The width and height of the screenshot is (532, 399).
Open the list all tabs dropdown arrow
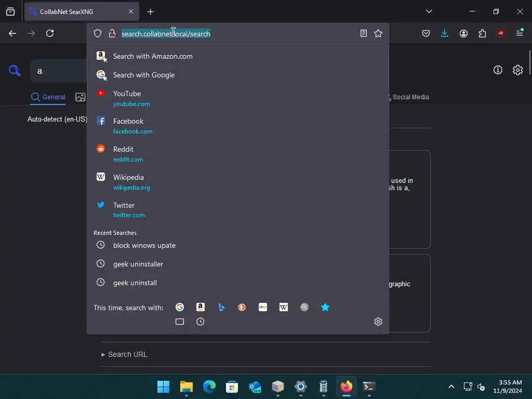click(x=429, y=11)
